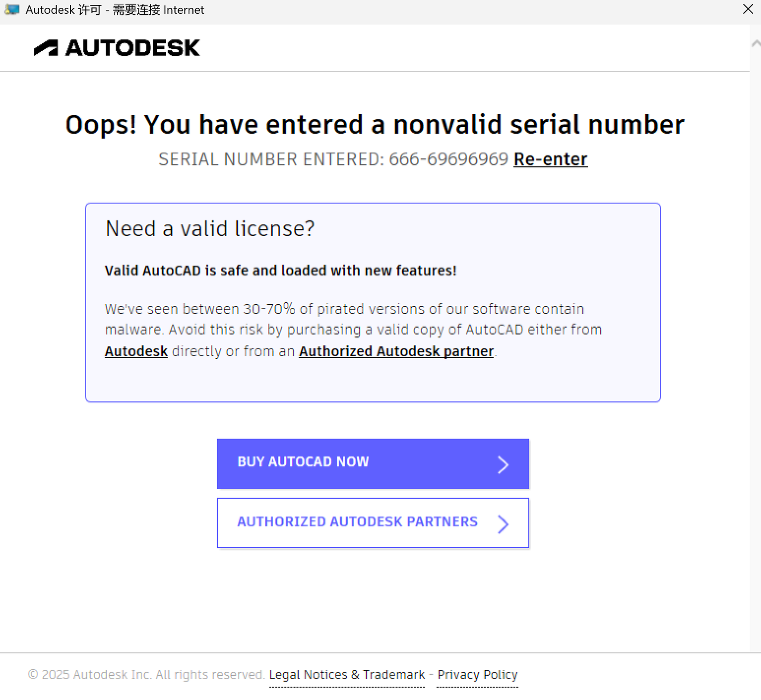Screen dimensions: 761x700
Task: Click the arrow on Buy AutoCAD Now
Action: coord(503,464)
